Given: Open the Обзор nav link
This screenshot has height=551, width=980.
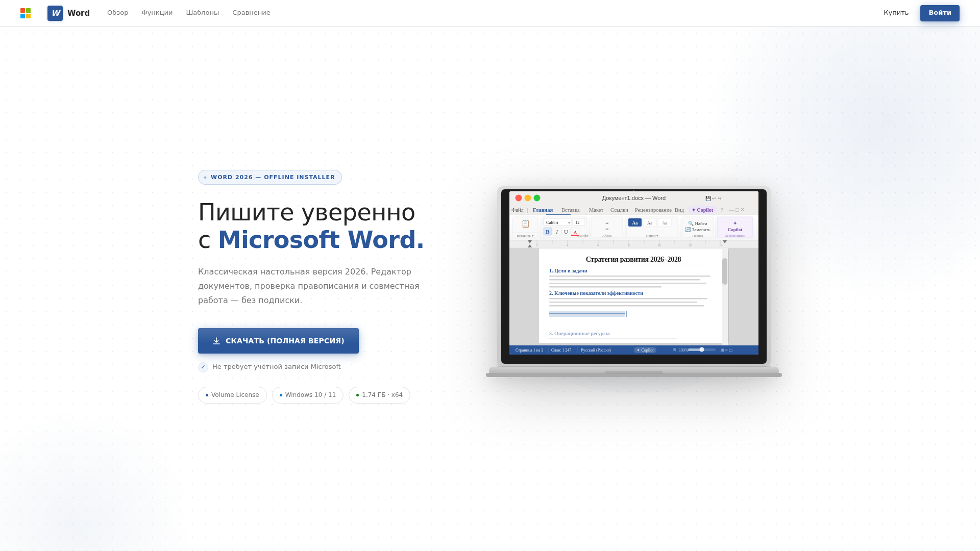Looking at the screenshot, I should click(118, 13).
